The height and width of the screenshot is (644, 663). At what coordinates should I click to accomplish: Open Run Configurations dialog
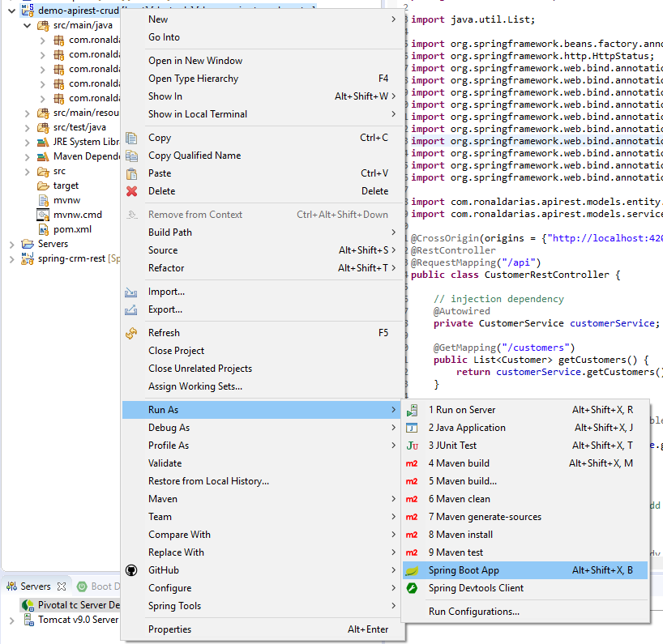coord(525,612)
